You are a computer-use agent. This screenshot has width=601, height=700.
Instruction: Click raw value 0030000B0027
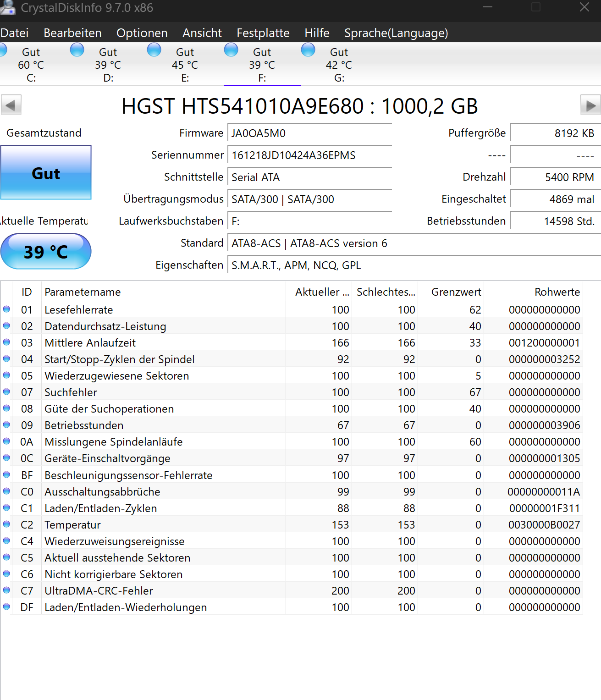click(x=544, y=525)
